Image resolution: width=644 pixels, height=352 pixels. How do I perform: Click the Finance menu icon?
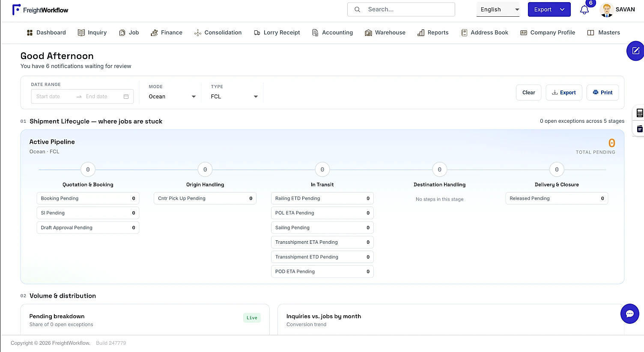pos(154,33)
